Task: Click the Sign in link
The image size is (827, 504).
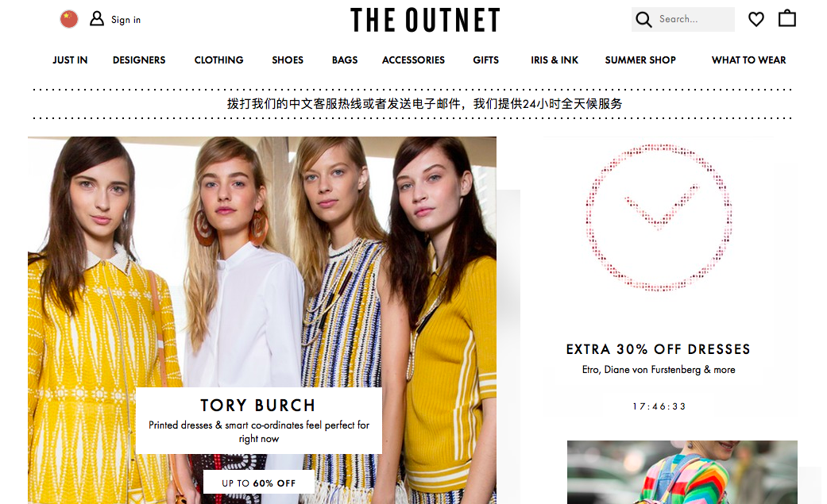Action: pyautogui.click(x=126, y=20)
